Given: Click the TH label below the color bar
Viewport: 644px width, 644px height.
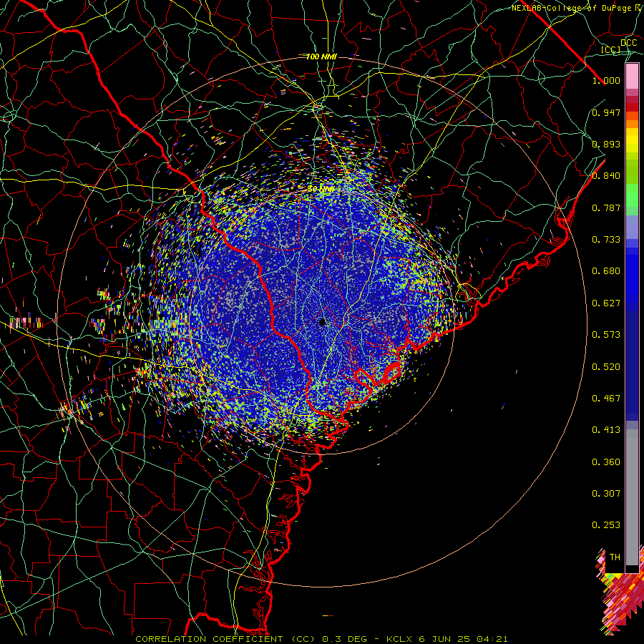Looking at the screenshot, I should tap(615, 557).
